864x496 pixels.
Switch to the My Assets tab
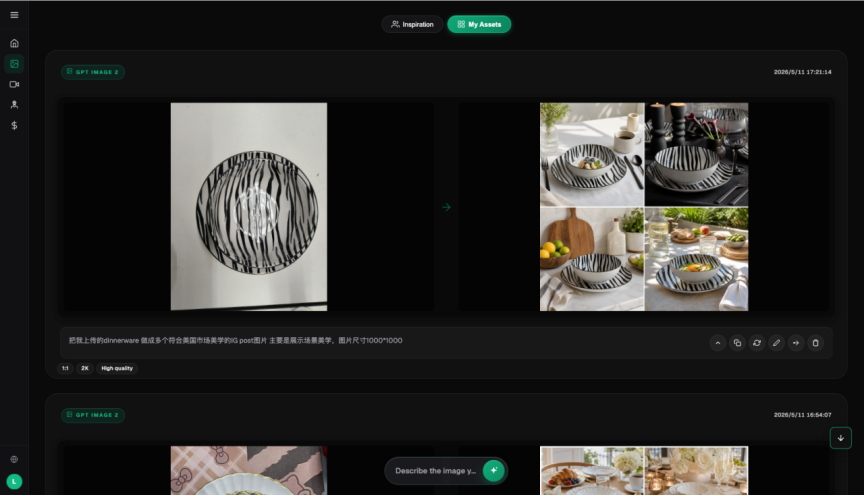tap(479, 24)
